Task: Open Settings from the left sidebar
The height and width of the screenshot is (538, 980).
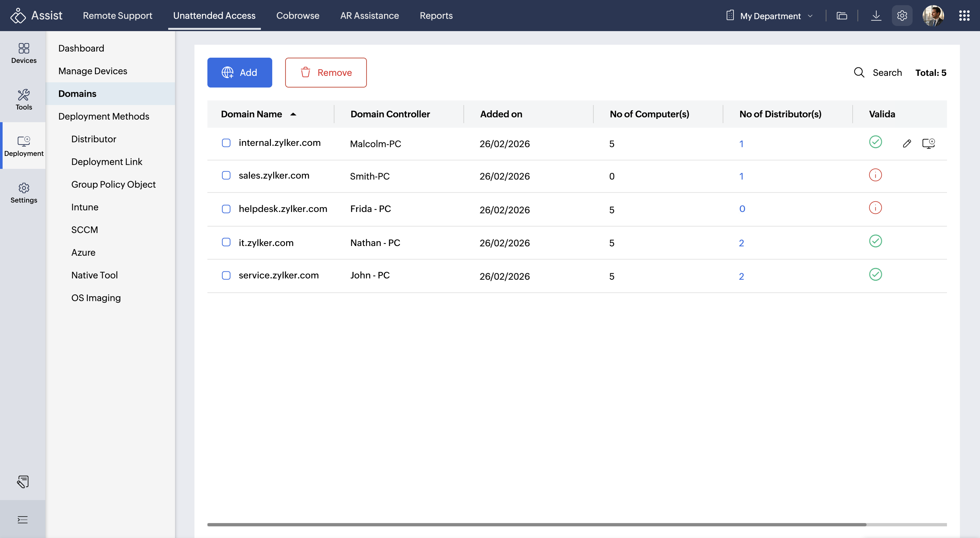Action: pyautogui.click(x=24, y=193)
